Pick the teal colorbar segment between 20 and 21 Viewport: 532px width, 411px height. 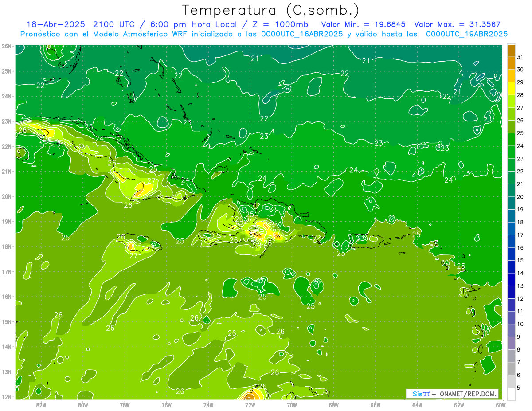tap(512, 191)
